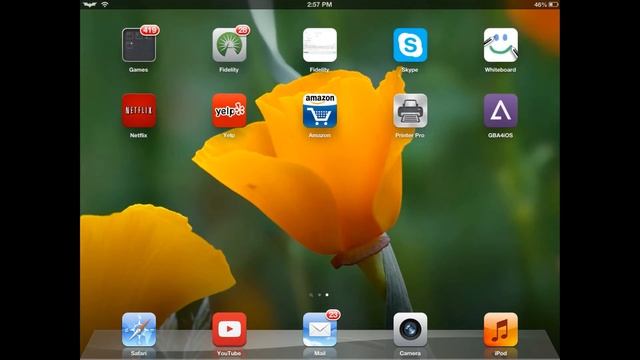
Task: Tap the 419 badge on Games
Action: click(x=149, y=30)
